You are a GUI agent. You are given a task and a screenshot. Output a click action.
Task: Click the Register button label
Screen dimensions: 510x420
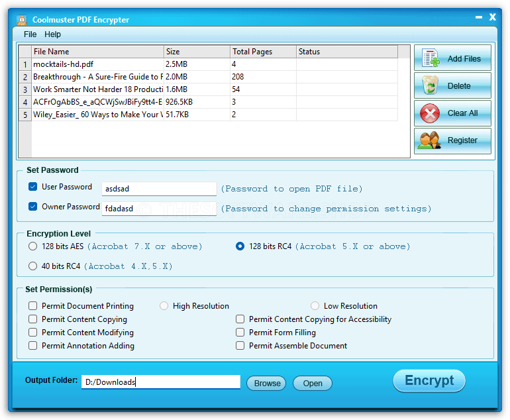tap(462, 140)
